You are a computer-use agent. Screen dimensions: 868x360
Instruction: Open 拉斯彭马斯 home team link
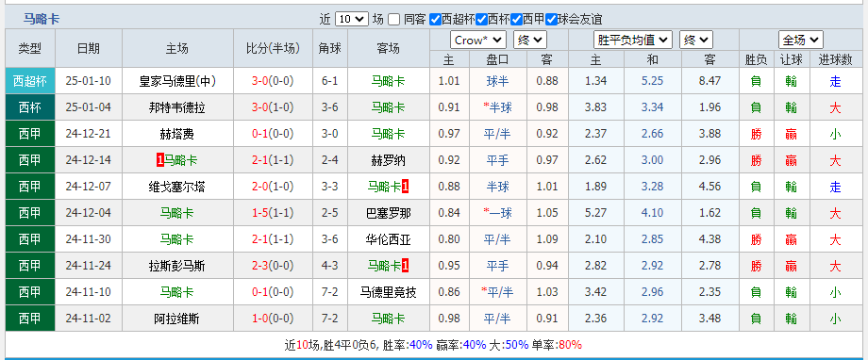coord(177,266)
